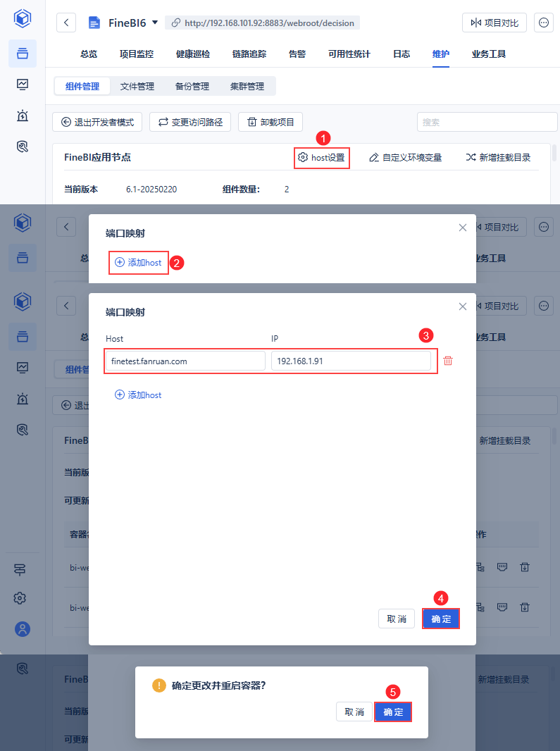Viewport: 560px width, 751px height.
Task: Click 确定 in the 重启容器 confirmation dialog
Action: [x=393, y=712]
